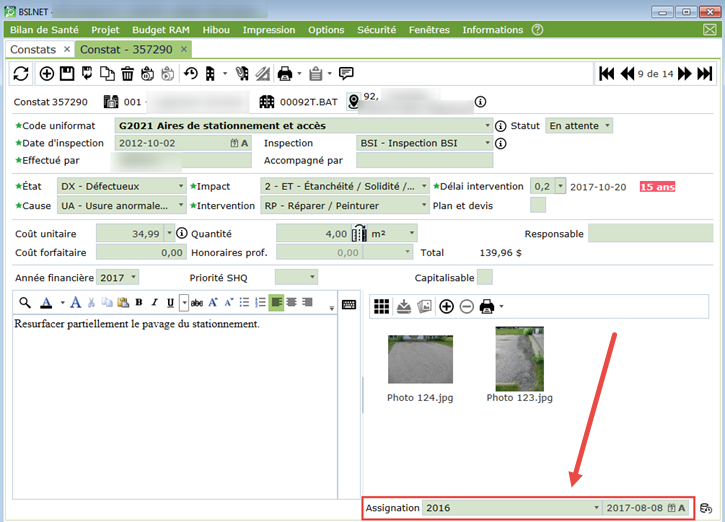
Task: Open the font color picker
Action: [47, 303]
